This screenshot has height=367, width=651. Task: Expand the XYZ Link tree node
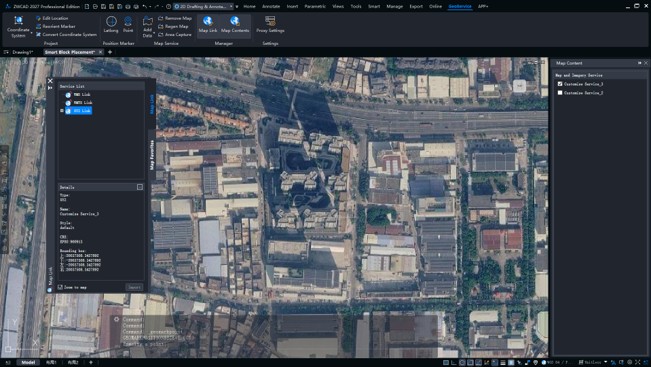tap(62, 110)
